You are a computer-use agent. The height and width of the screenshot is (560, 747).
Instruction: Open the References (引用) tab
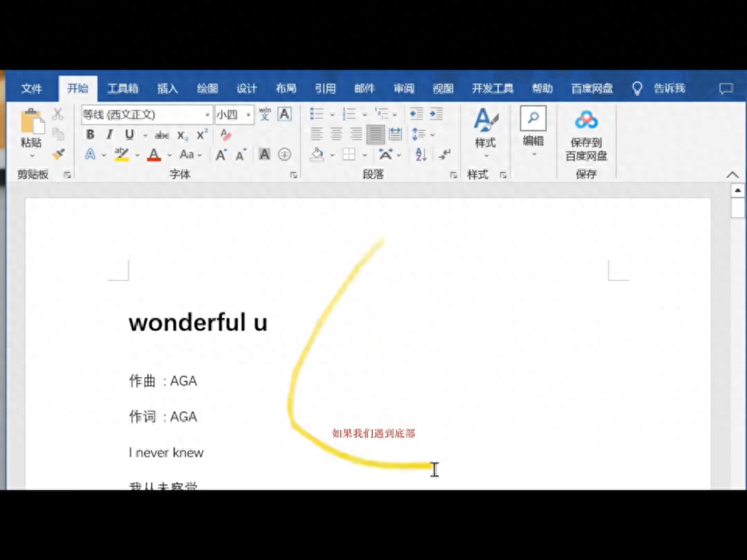coord(325,89)
